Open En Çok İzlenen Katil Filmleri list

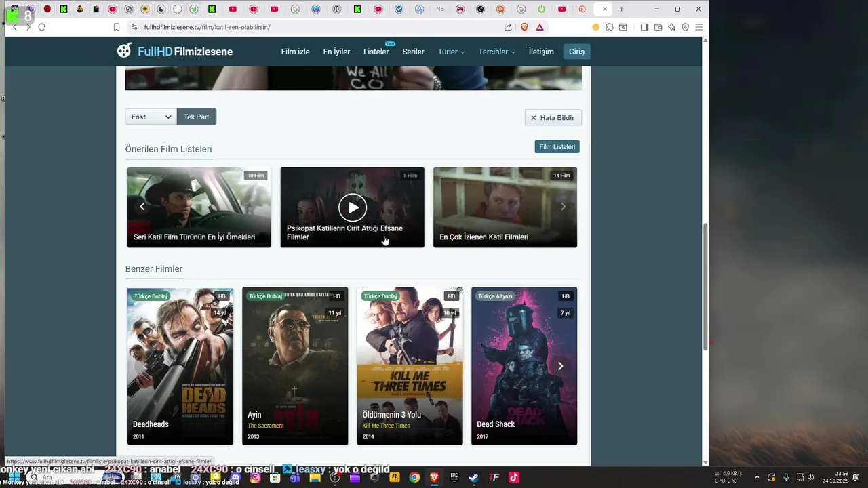[x=505, y=207]
